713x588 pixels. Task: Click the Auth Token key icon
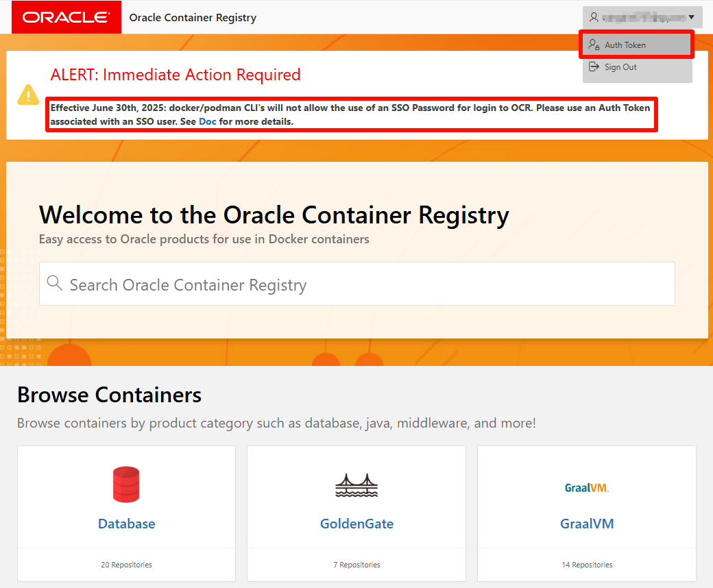(x=594, y=45)
